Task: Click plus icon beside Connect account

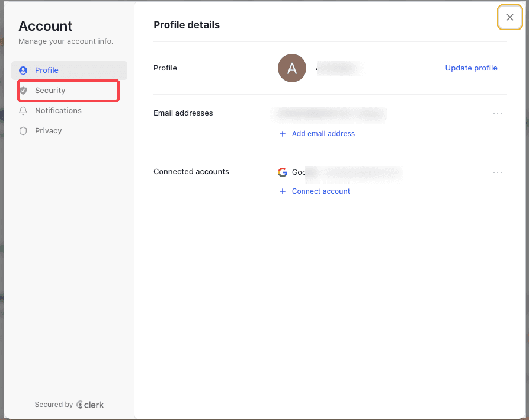Action: coord(283,191)
